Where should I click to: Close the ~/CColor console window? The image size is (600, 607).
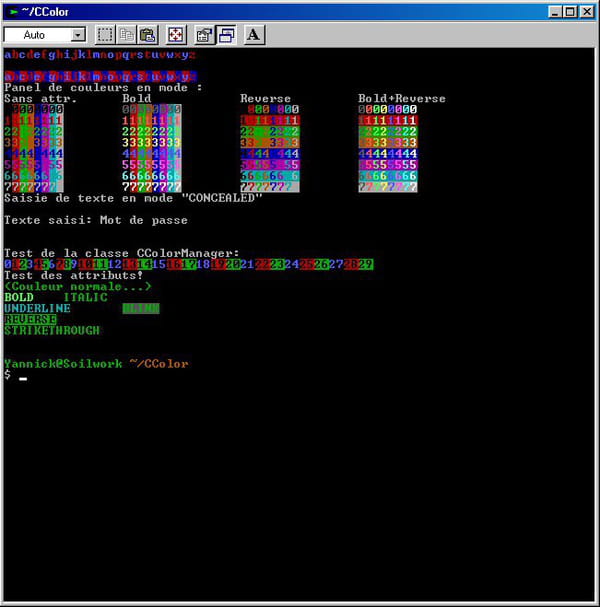[587, 12]
